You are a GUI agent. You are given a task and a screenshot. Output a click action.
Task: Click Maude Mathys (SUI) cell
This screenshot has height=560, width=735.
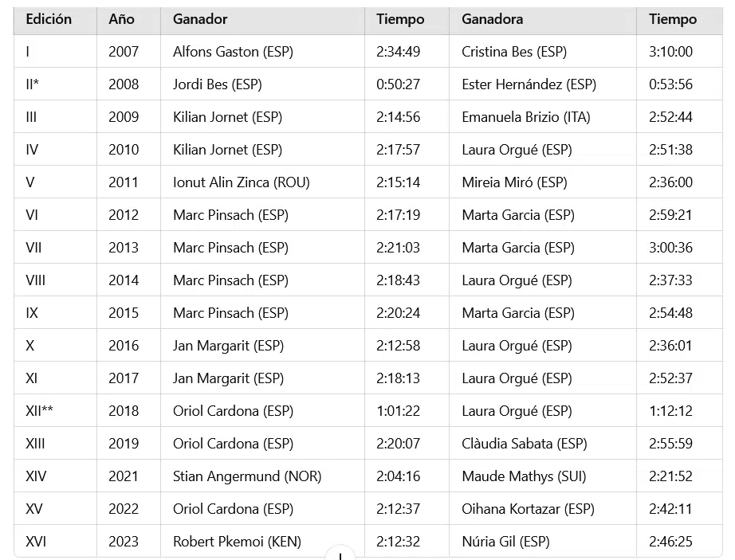pyautogui.click(x=524, y=476)
